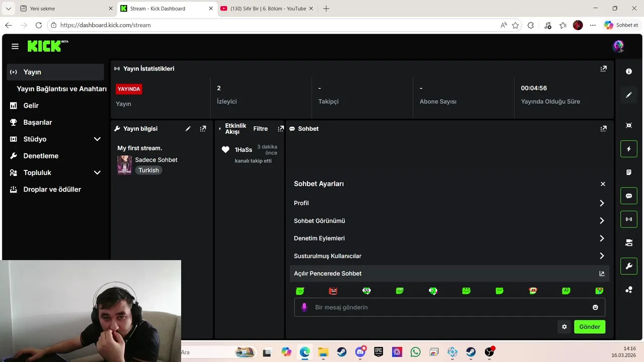The height and width of the screenshot is (362, 644).
Task: Pop out the Yayın bilgisi panel
Action: 203,129
